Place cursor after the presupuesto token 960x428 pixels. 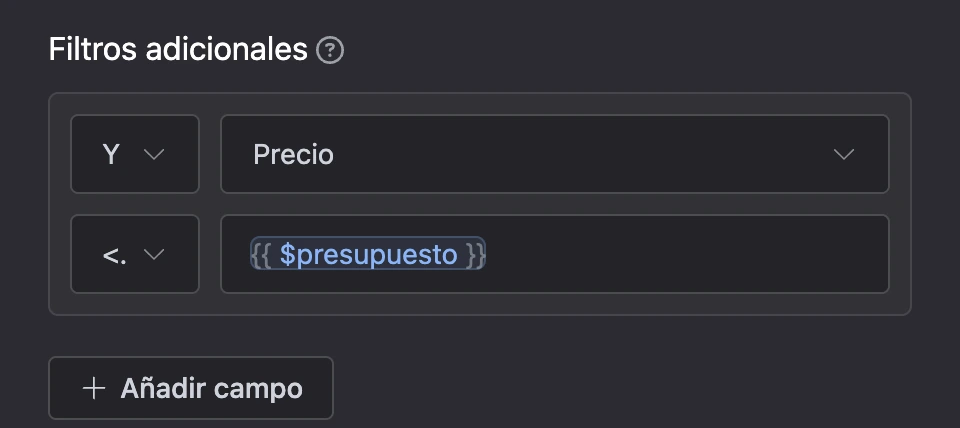[686, 254]
